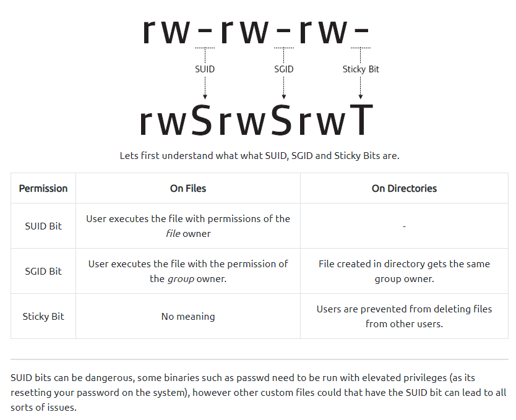The height and width of the screenshot is (420, 516).
Task: Select the Permission column header
Action: pos(43,189)
